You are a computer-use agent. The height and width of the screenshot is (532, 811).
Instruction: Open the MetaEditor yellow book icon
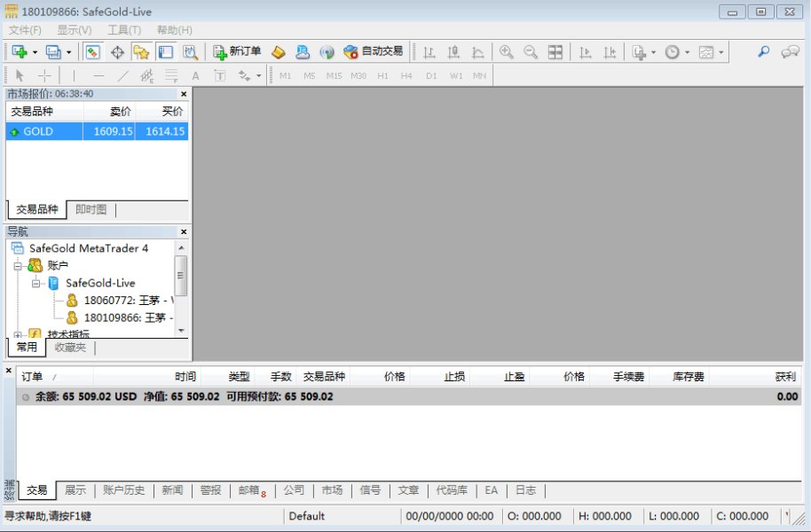[279, 51]
